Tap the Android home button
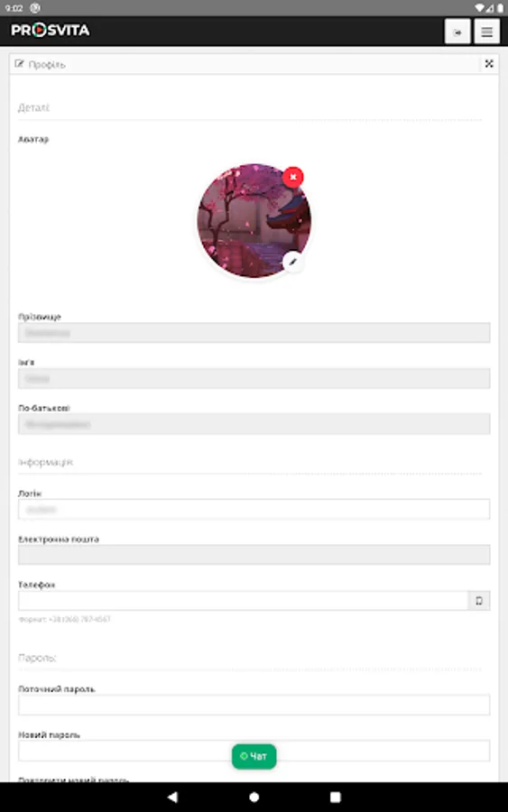This screenshot has height=812, width=508. tap(254, 797)
